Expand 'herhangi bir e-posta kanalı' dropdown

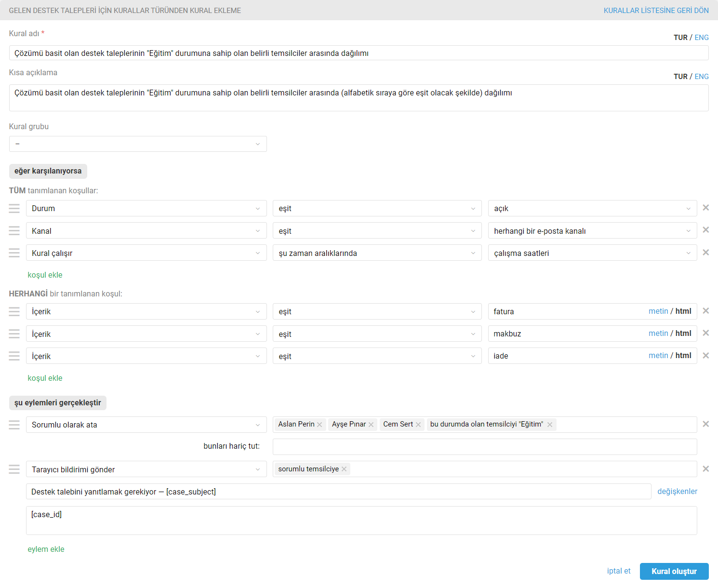pyautogui.click(x=592, y=231)
